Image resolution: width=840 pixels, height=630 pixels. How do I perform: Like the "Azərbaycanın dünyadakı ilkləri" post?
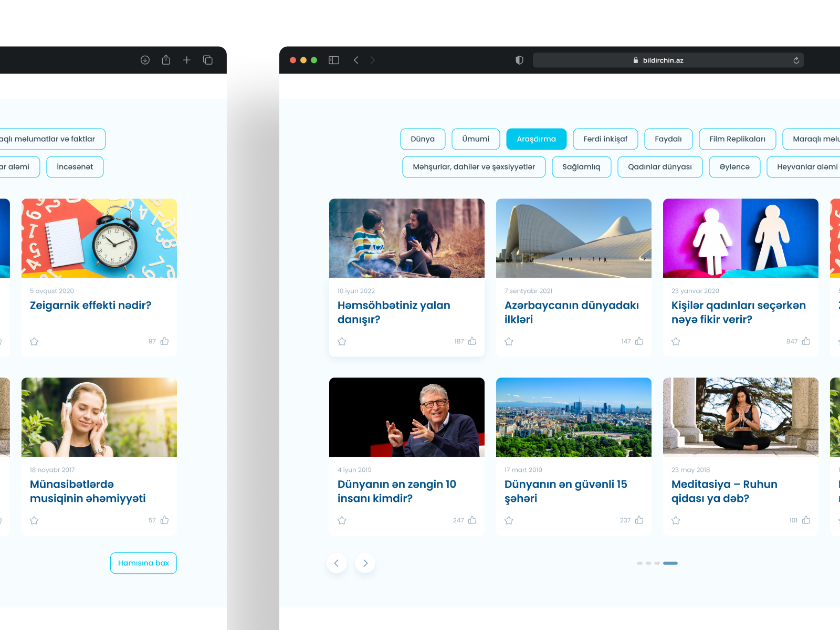click(639, 341)
